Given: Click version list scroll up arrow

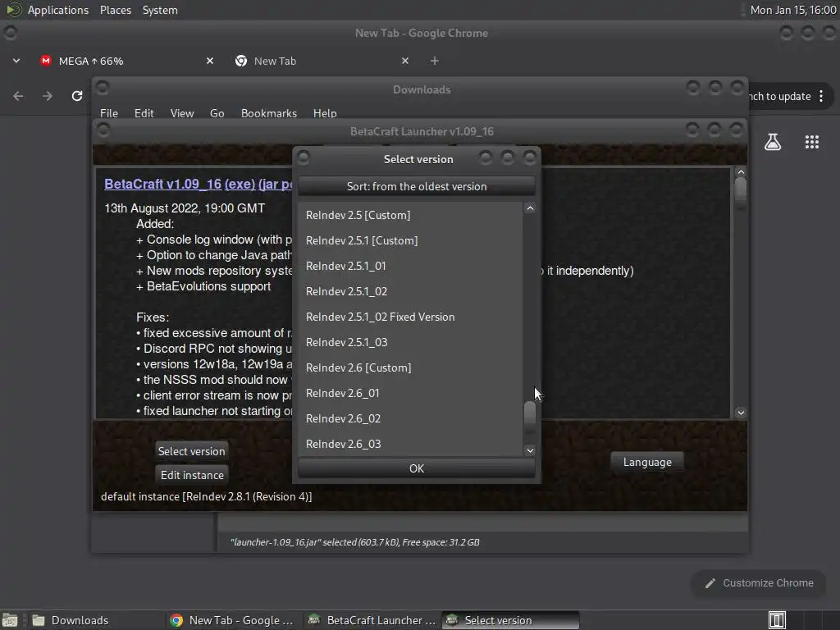Looking at the screenshot, I should 530,208.
